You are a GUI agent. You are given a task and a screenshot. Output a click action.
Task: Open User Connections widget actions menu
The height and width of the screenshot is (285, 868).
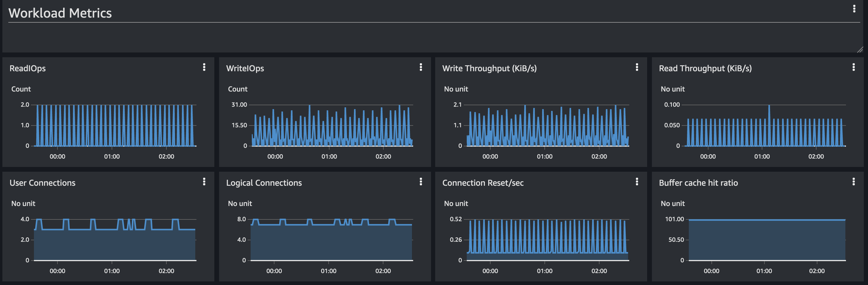coord(204,182)
